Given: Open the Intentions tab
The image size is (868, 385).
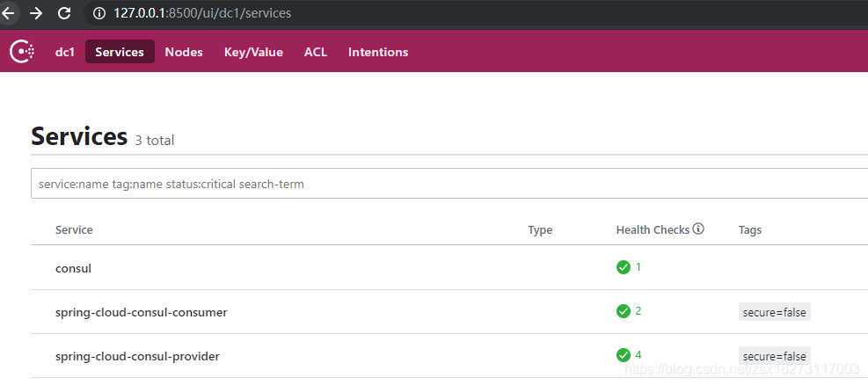Looking at the screenshot, I should 378,52.
